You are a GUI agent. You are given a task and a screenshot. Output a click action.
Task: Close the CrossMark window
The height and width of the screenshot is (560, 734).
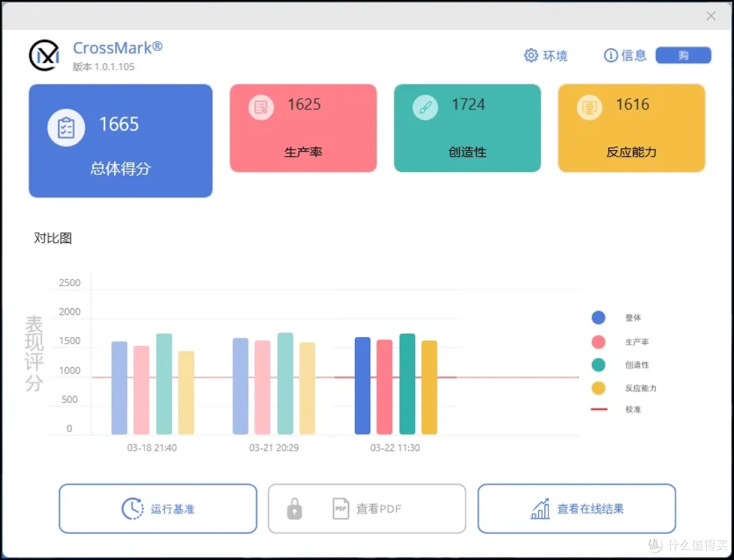(x=711, y=16)
